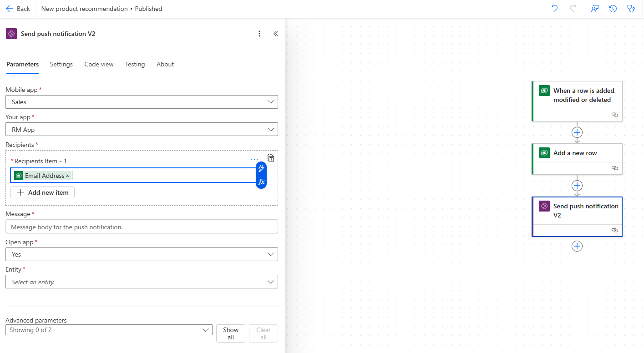Open the expression editor fx icon
644x353 pixels.
(x=261, y=181)
